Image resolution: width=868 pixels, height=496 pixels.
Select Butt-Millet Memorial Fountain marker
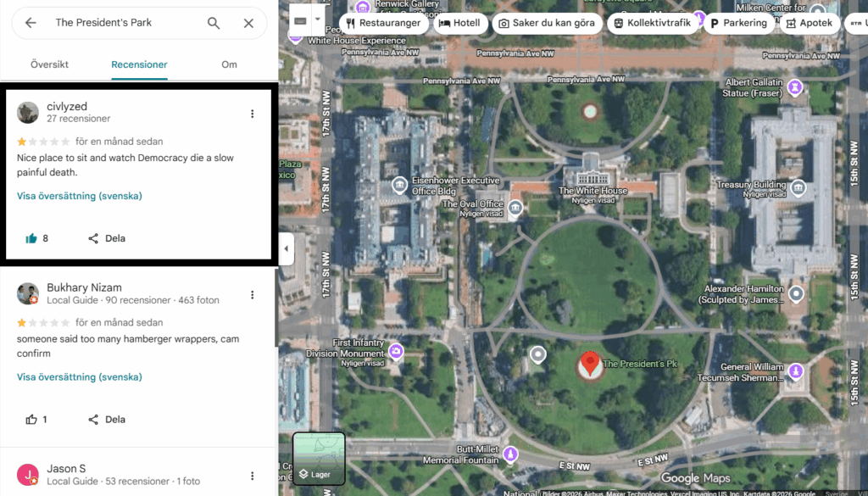coord(510,454)
